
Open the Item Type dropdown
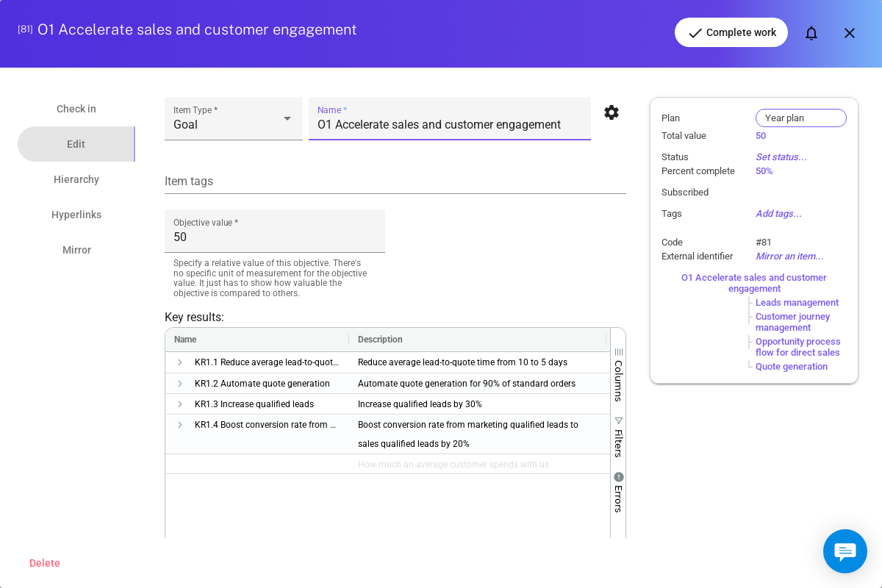tap(234, 118)
